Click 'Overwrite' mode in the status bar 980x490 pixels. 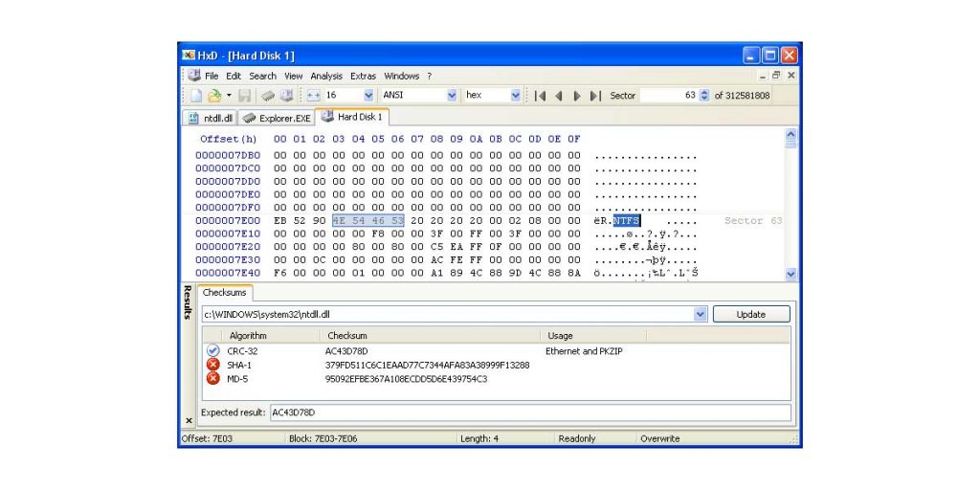[x=660, y=438]
